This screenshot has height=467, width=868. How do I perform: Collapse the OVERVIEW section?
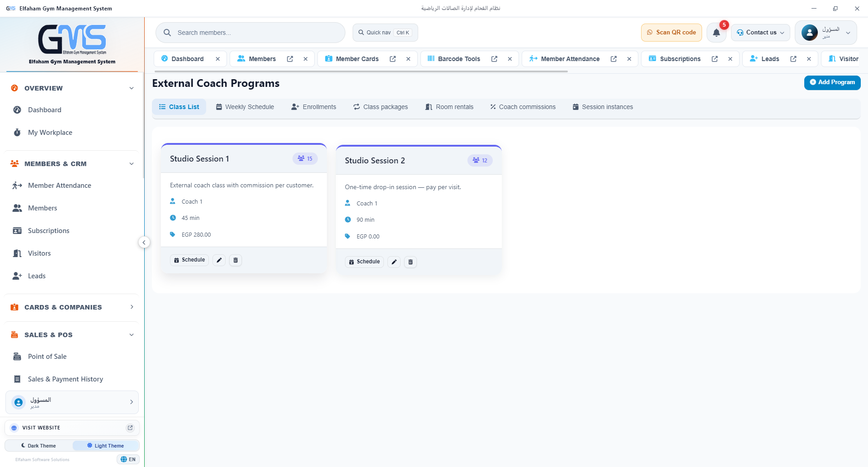72,88
